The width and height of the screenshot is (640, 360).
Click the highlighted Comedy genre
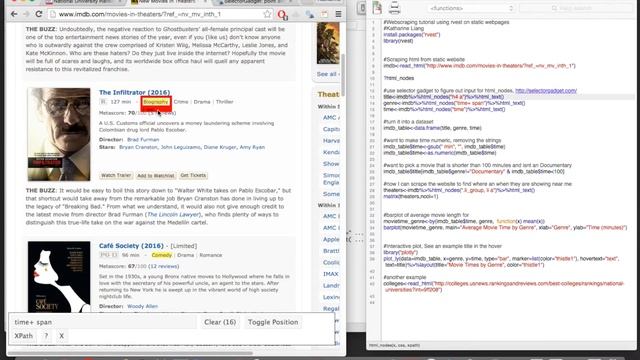(x=162, y=256)
